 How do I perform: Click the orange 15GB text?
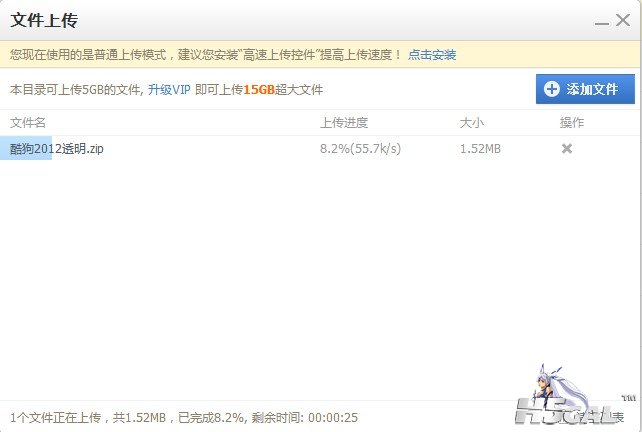tap(259, 89)
